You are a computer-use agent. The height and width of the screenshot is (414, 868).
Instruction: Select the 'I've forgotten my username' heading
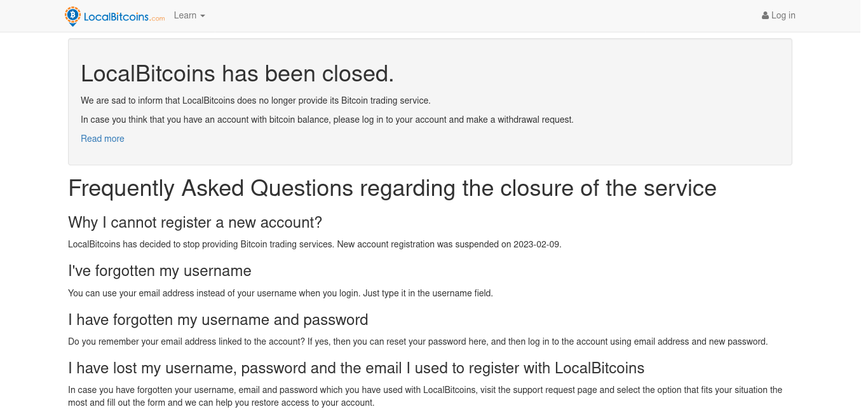pyautogui.click(x=159, y=271)
